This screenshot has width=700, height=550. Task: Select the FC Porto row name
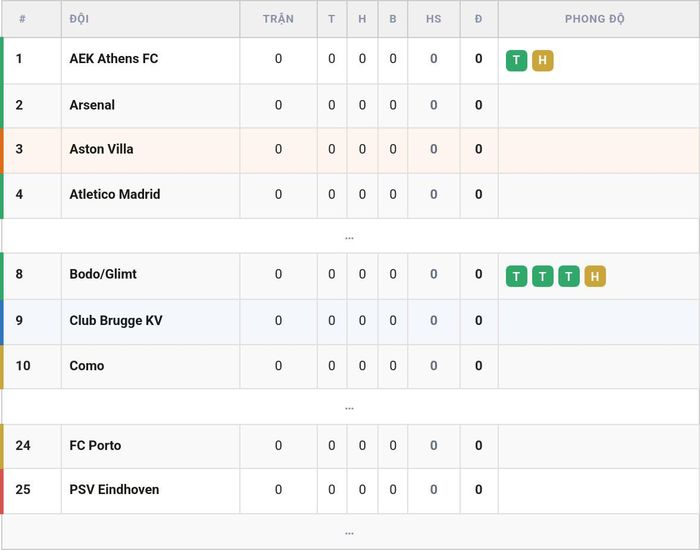tap(95, 446)
